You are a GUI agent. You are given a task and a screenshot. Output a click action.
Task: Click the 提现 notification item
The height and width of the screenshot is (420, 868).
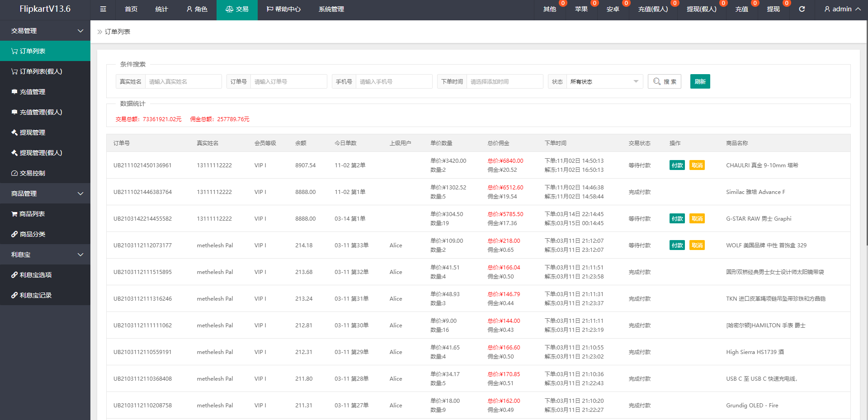point(774,9)
